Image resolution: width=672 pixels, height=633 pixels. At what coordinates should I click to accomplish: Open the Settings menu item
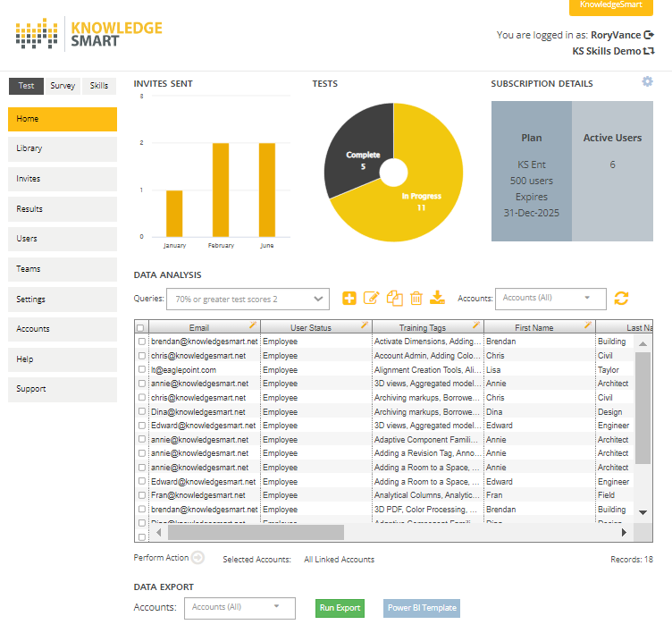point(63,300)
